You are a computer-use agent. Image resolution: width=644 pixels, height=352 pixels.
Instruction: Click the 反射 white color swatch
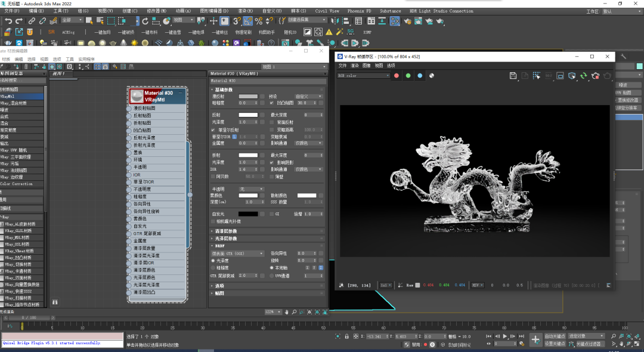pos(248,115)
